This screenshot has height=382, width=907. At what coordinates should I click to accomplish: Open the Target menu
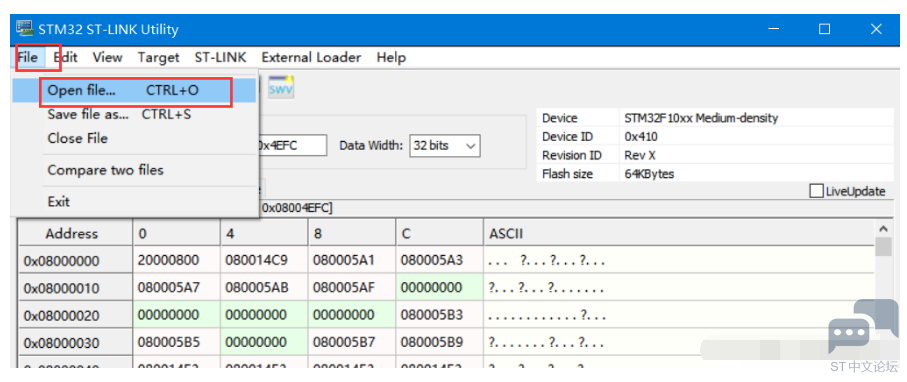158,57
